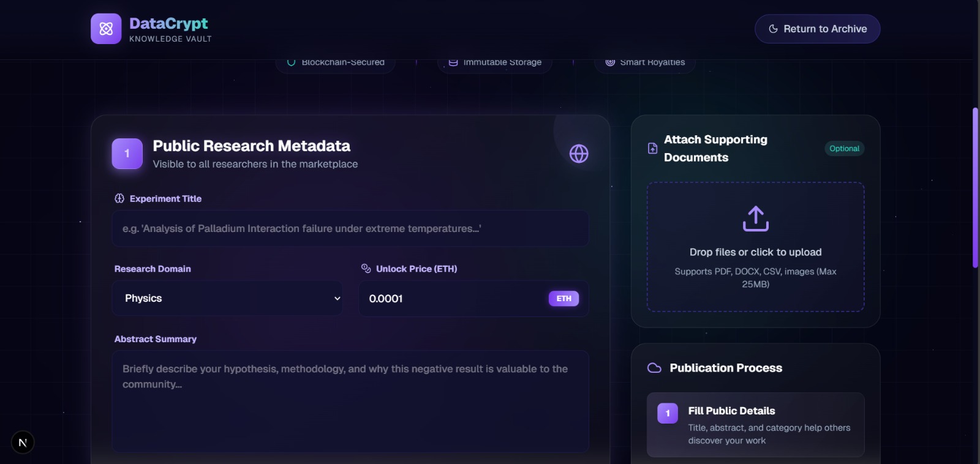
Task: Click the Abstract Summary label
Action: click(x=156, y=339)
